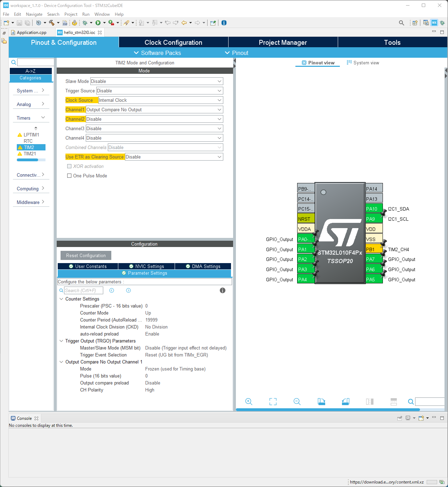Open the Channel3 mode dropdown
This screenshot has width=448, height=487.
click(154, 128)
